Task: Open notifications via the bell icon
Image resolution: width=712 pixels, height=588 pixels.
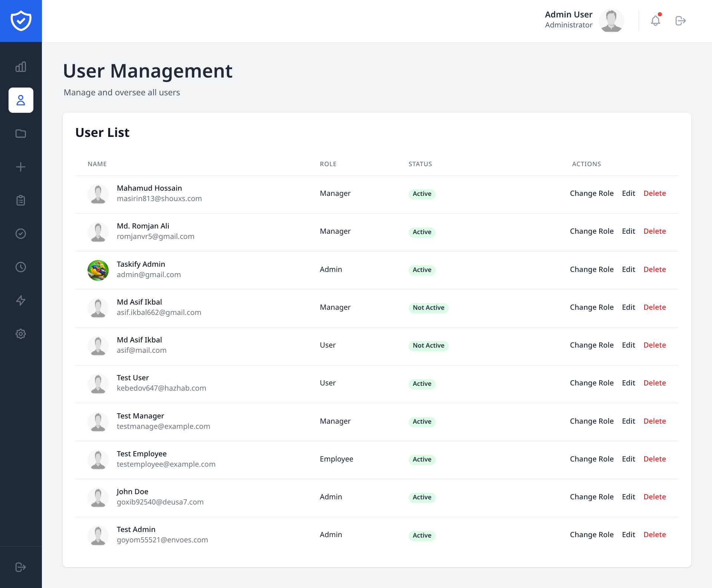Action: tap(656, 21)
